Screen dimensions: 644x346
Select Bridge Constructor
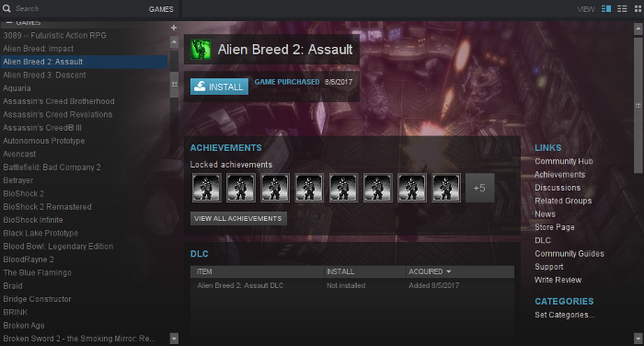pos(85,299)
